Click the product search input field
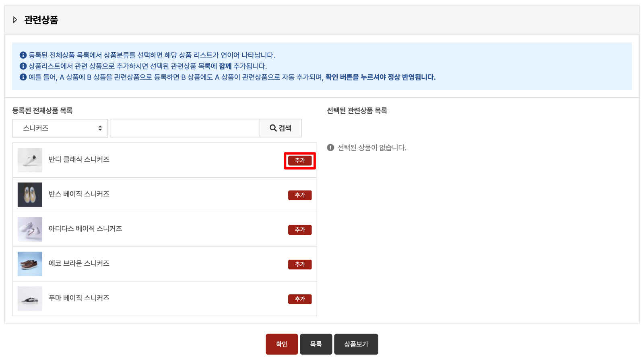Image resolution: width=644 pixels, height=363 pixels. coord(185,128)
